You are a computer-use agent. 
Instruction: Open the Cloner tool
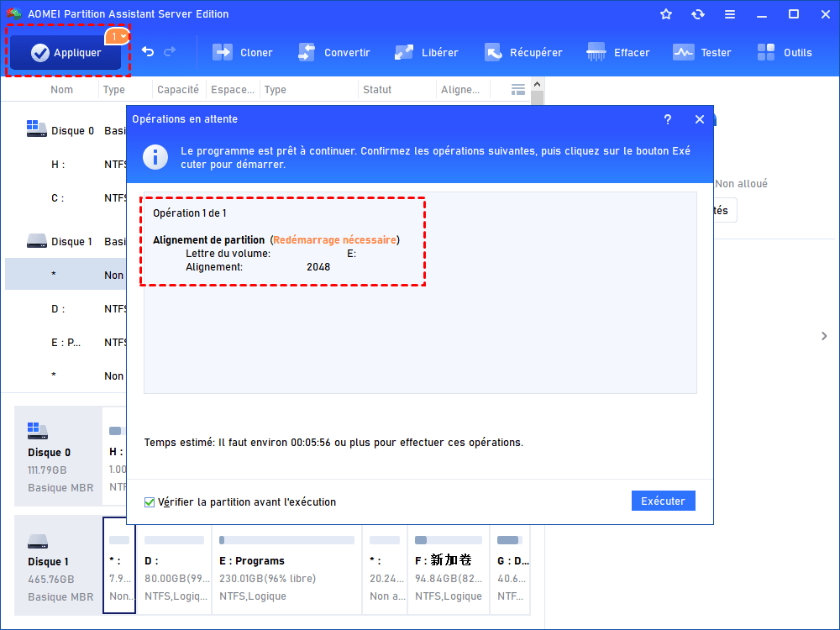click(x=242, y=52)
